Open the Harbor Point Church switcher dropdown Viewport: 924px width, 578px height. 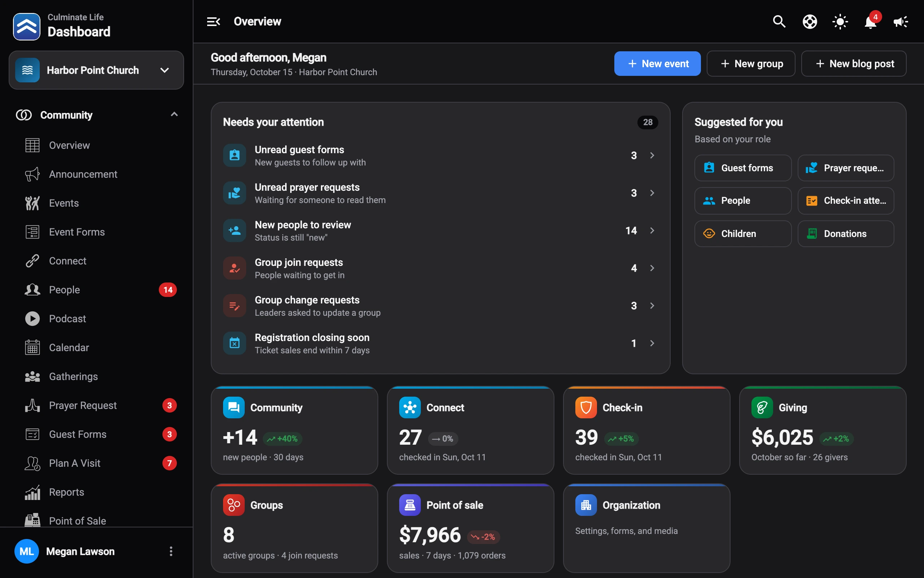[96, 70]
